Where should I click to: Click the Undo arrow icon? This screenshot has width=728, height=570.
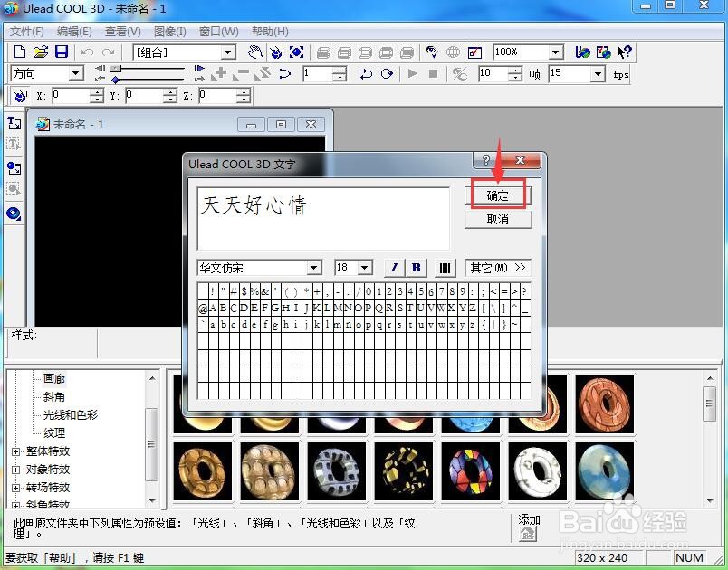tap(87, 52)
